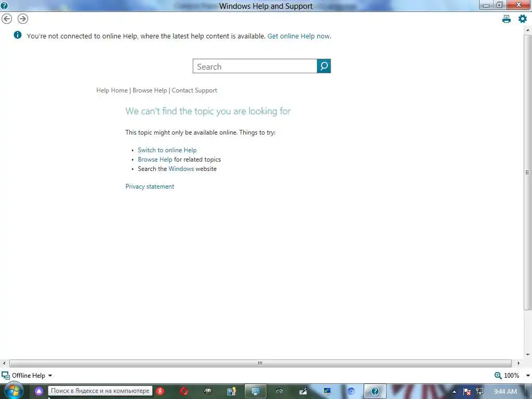Open the 'Get online Help now' link

click(x=299, y=36)
